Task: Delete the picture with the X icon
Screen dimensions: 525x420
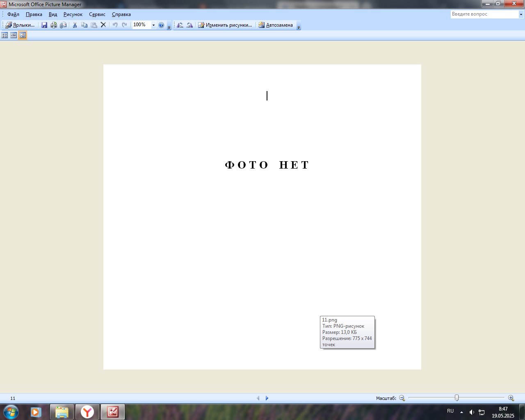Action: (x=103, y=25)
